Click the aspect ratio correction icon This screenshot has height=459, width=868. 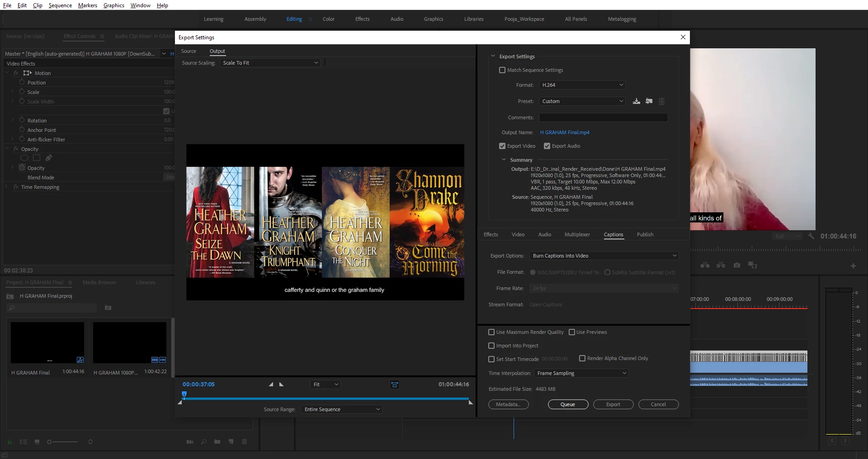[395, 384]
